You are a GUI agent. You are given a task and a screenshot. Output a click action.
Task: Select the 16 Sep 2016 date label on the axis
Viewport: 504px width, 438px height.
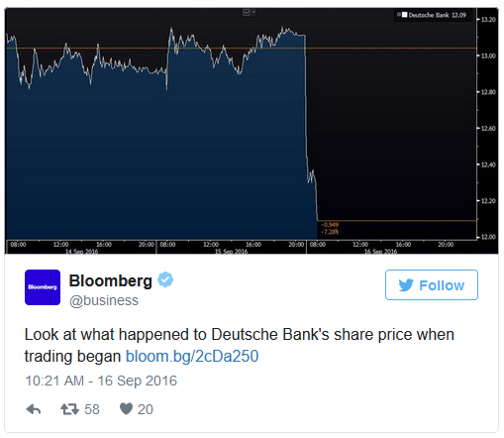click(380, 252)
